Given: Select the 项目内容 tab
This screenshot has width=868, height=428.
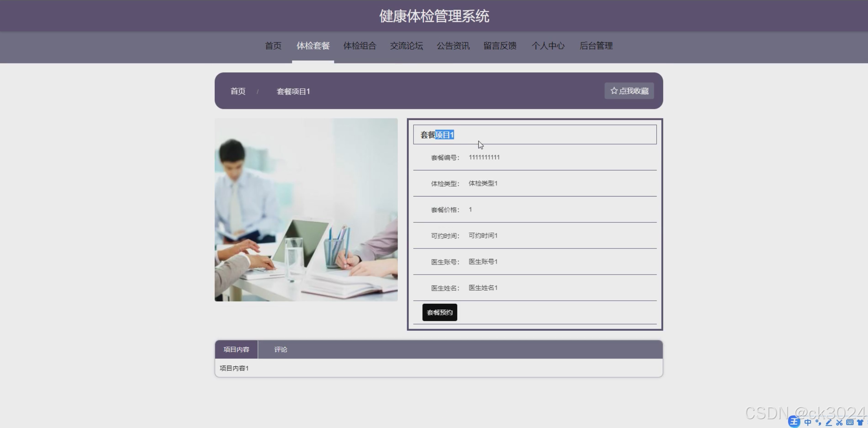Looking at the screenshot, I should 236,349.
